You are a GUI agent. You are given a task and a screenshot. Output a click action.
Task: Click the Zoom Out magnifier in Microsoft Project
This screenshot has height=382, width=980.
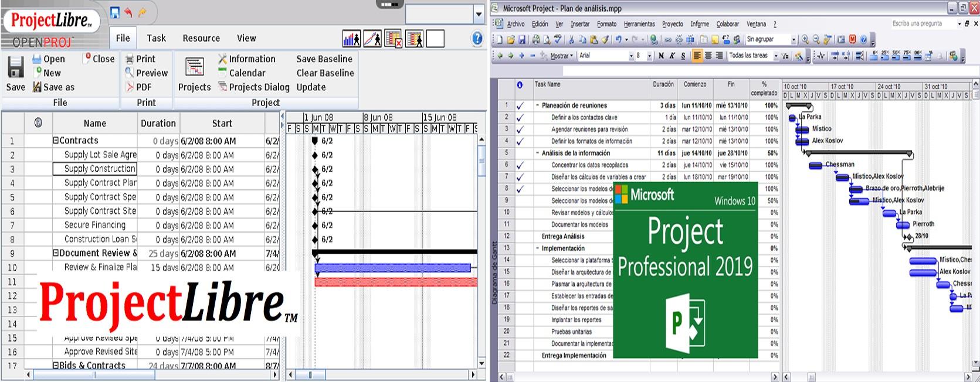pyautogui.click(x=816, y=39)
